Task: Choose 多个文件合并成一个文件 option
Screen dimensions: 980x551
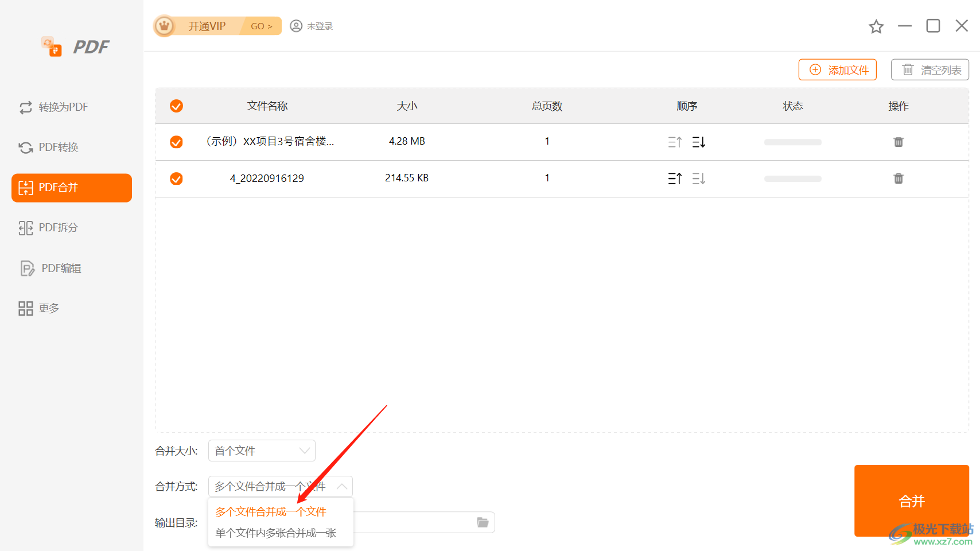Action: 271,511
